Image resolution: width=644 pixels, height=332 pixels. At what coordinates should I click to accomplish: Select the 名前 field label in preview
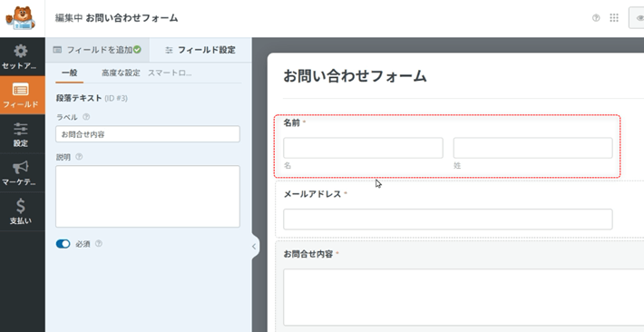point(292,122)
